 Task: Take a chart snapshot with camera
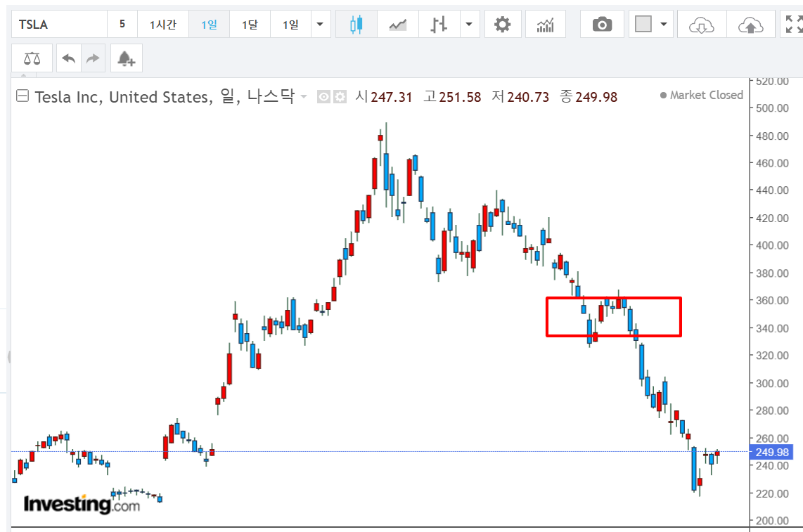(602, 24)
